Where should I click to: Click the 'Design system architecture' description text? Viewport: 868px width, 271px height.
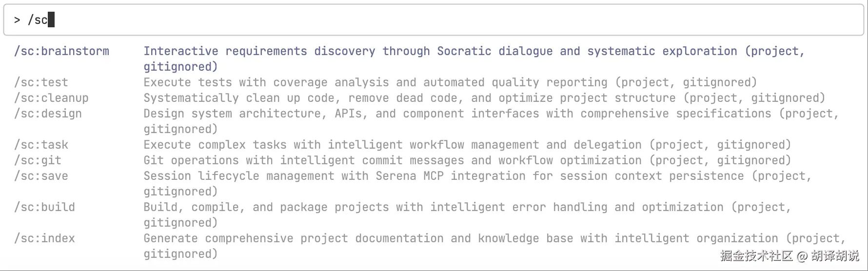[491, 114]
